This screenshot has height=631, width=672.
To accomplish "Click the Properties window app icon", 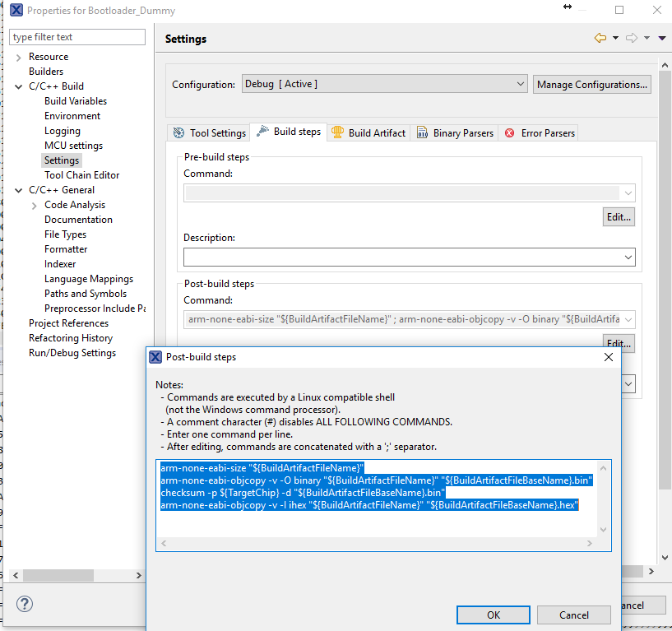I will pyautogui.click(x=16, y=10).
